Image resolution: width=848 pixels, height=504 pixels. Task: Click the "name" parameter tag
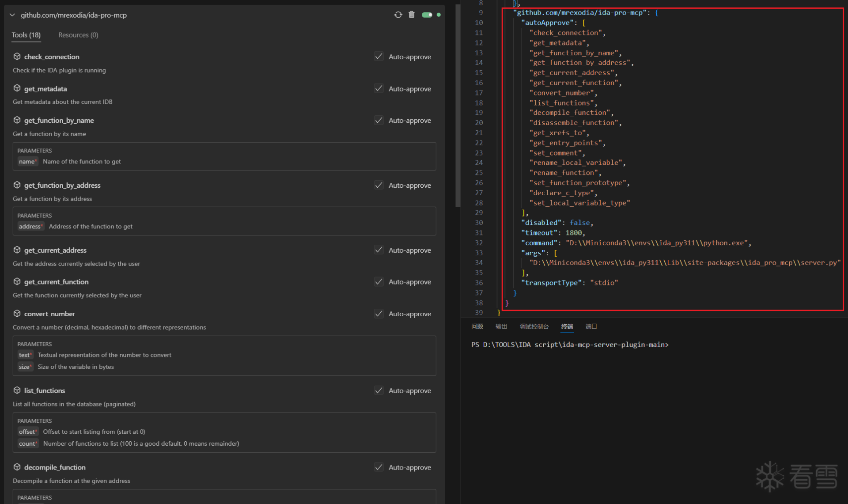pyautogui.click(x=28, y=162)
